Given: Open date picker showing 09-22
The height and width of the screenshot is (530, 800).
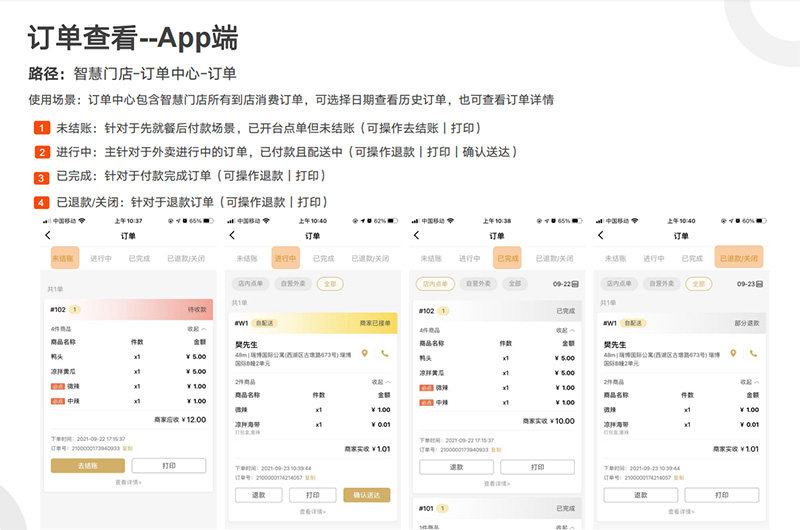Looking at the screenshot, I should pyautogui.click(x=565, y=284).
